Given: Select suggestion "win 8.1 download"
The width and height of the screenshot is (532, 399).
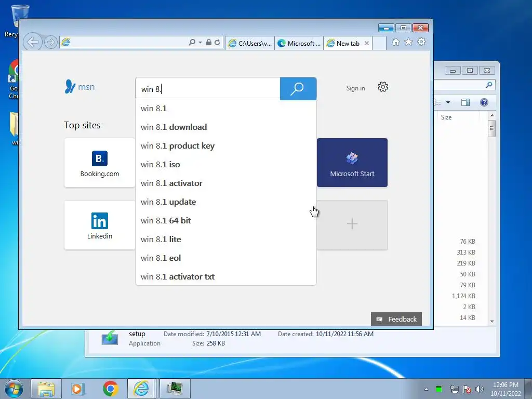Looking at the screenshot, I should click(x=225, y=127).
